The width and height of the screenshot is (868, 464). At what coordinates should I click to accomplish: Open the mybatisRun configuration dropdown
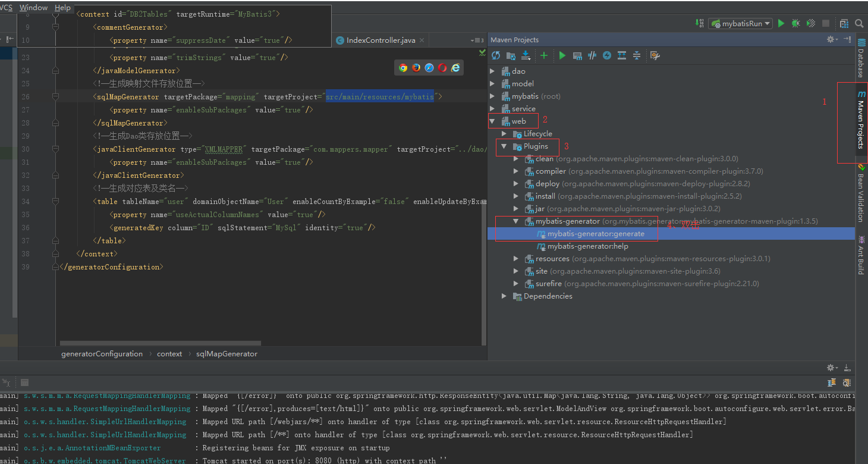click(x=740, y=23)
